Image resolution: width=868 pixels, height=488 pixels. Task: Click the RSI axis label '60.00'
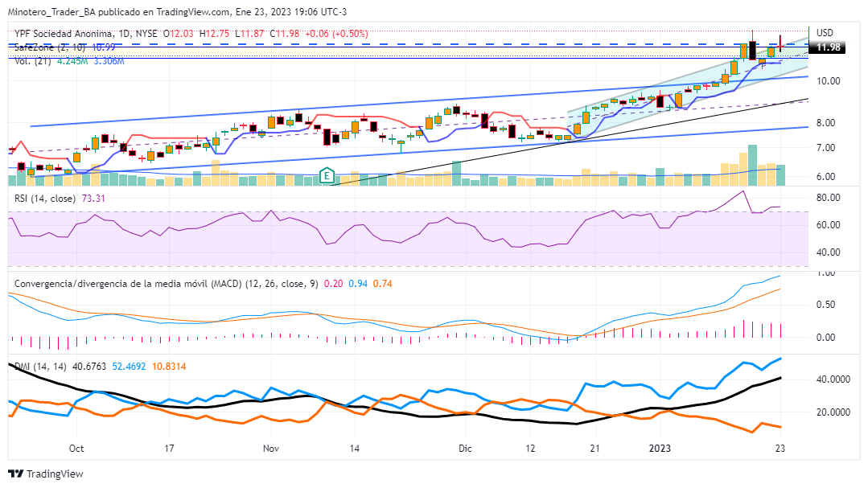tap(828, 225)
